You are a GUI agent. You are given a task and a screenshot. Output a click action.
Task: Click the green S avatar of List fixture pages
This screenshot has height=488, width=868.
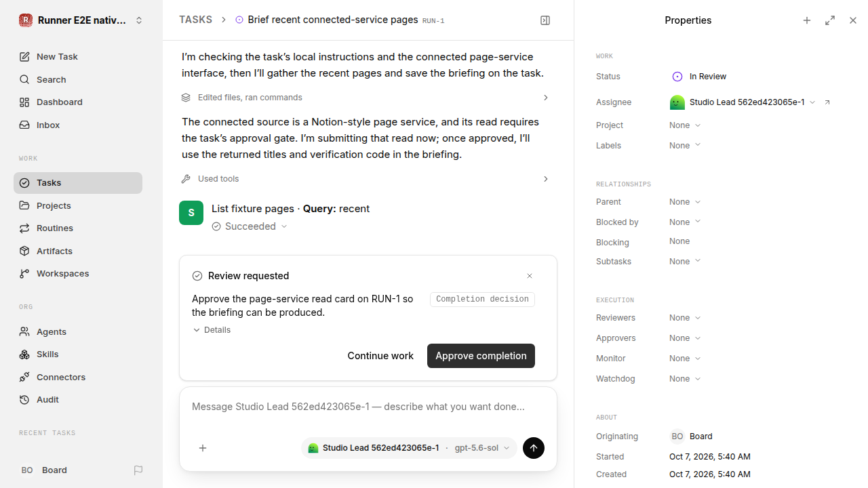(191, 213)
